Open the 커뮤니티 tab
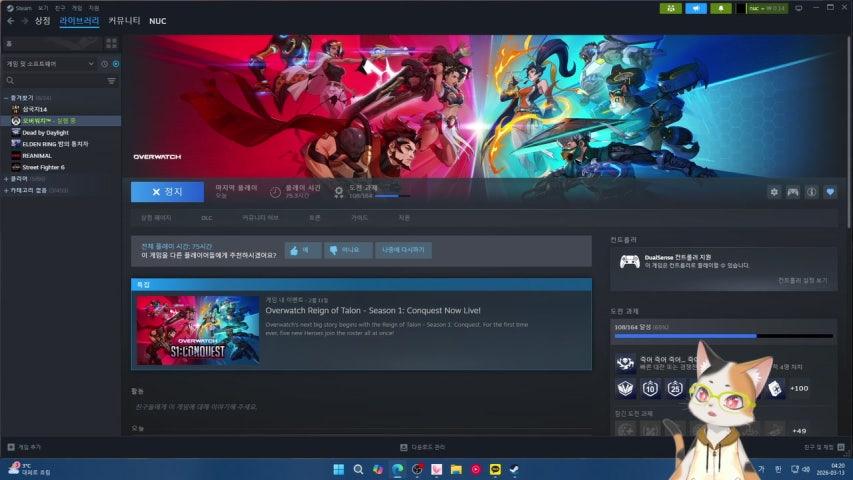The image size is (853, 480). tap(124, 21)
